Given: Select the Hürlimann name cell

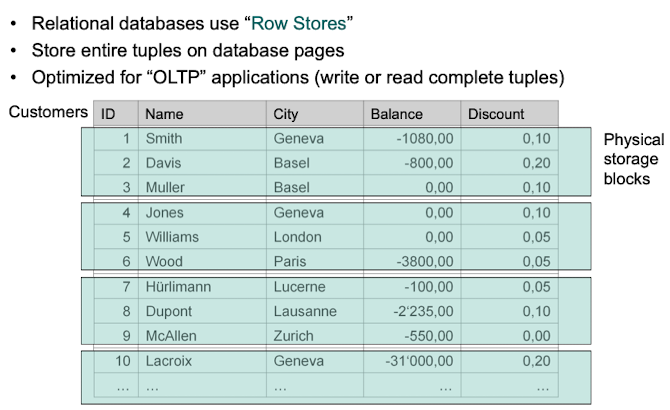Looking at the screenshot, I should coord(178,287).
